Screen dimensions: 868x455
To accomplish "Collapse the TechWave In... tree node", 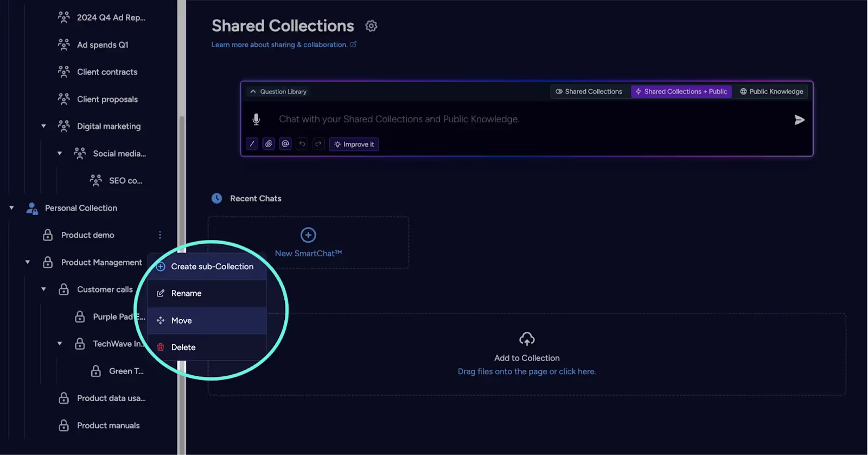I will 60,344.
